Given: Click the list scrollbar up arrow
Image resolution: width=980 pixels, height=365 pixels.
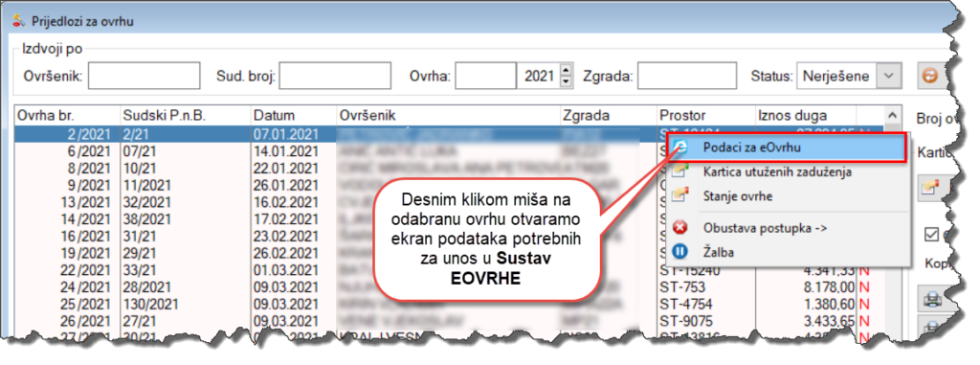Looking at the screenshot, I should click(x=893, y=115).
